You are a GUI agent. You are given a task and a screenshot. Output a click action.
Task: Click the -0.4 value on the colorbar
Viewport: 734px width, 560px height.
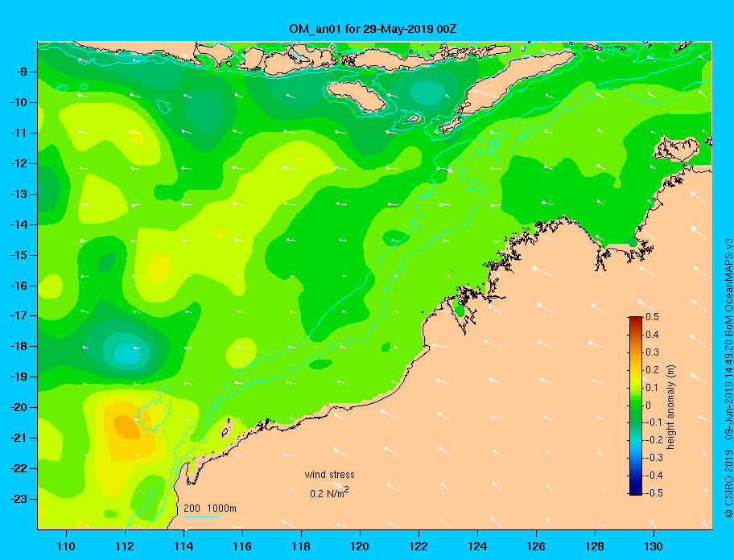(x=654, y=476)
